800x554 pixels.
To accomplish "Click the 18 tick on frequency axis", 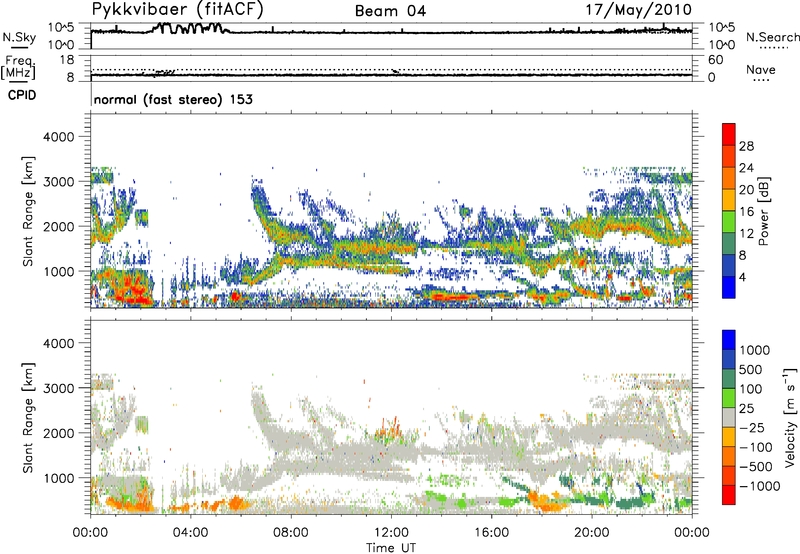I will [67, 60].
